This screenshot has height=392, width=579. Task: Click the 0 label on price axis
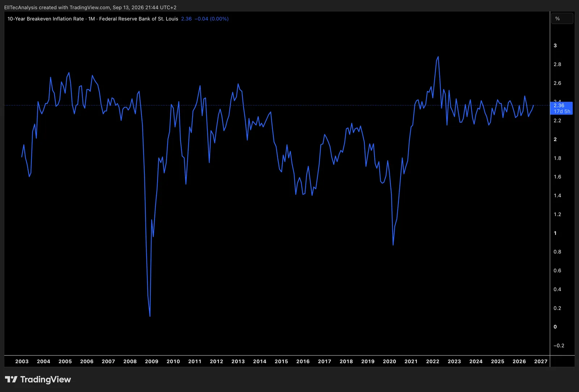click(x=555, y=327)
